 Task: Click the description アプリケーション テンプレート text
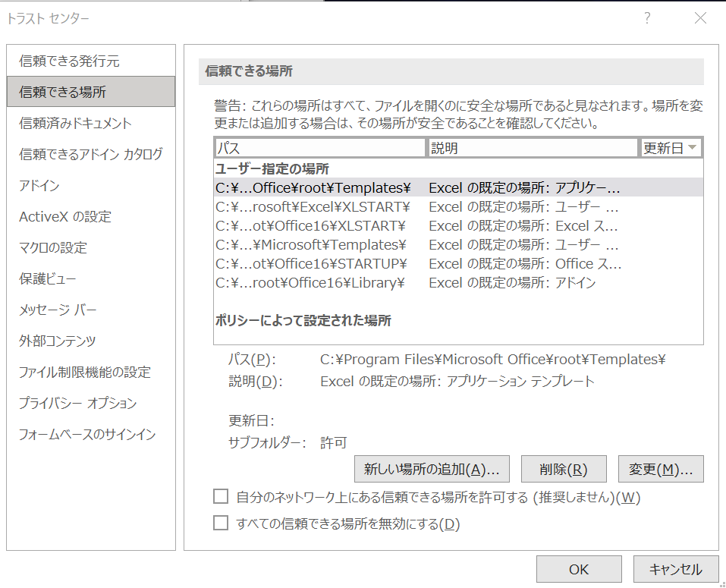pyautogui.click(x=457, y=381)
